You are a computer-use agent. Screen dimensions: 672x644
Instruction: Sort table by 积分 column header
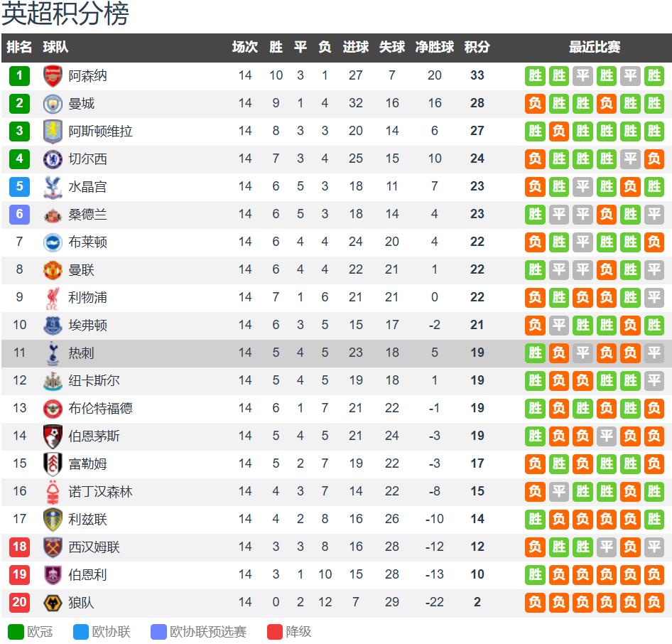[x=477, y=47]
